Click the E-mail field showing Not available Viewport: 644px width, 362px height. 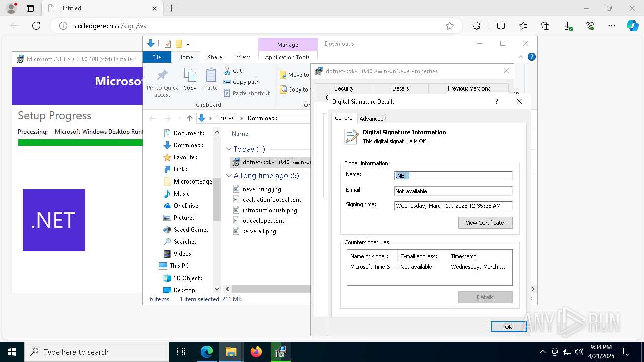point(453,191)
